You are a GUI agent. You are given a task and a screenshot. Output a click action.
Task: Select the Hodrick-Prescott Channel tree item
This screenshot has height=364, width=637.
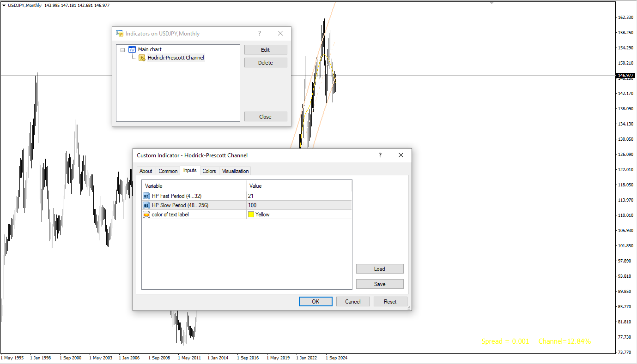pyautogui.click(x=176, y=58)
